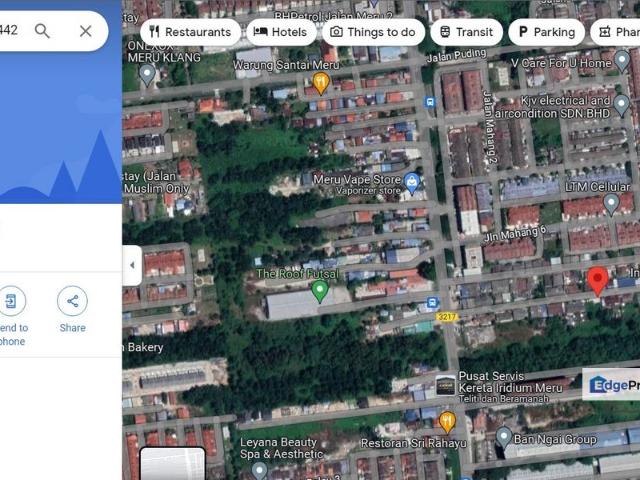Click the Ban Ngai Group label
640x480 pixels.
click(x=555, y=439)
